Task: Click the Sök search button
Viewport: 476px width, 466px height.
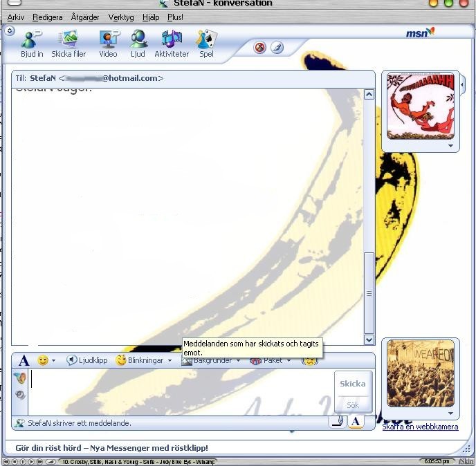Action: pyautogui.click(x=353, y=404)
